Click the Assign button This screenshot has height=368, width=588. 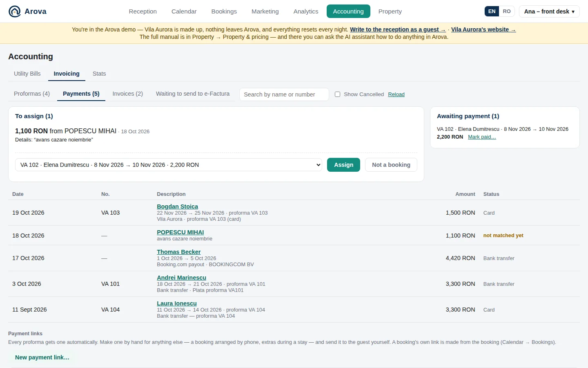(x=344, y=165)
